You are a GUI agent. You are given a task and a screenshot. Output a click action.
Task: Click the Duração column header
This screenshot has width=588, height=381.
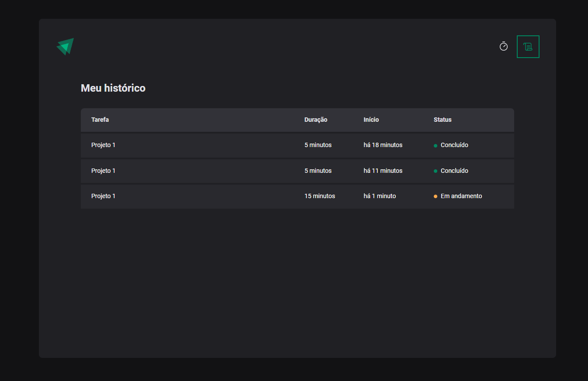coord(316,120)
